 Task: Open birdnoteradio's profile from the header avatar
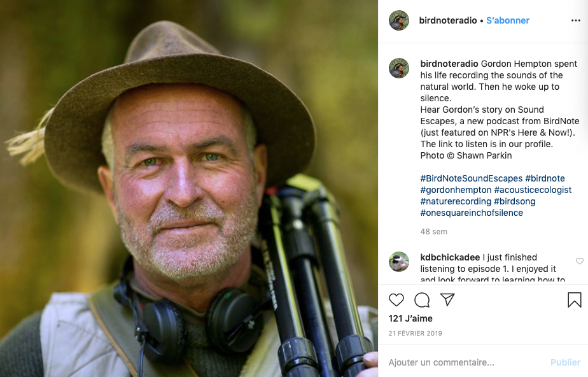399,20
